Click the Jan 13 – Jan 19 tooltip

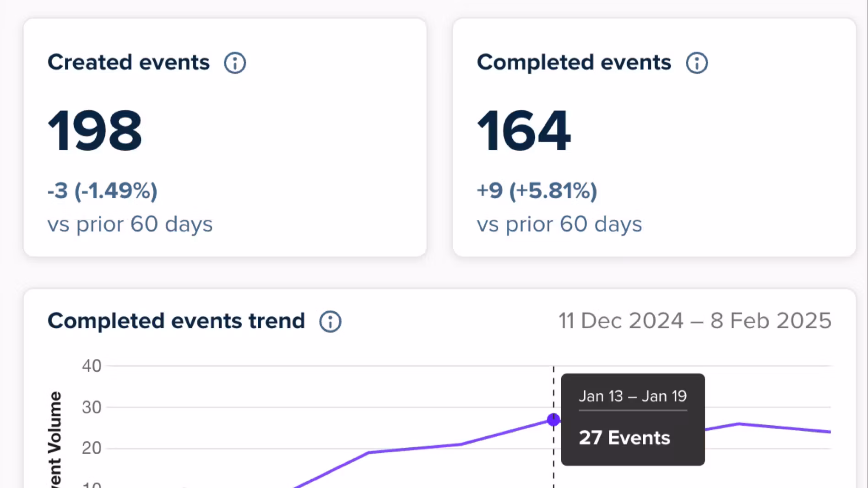[633, 396]
